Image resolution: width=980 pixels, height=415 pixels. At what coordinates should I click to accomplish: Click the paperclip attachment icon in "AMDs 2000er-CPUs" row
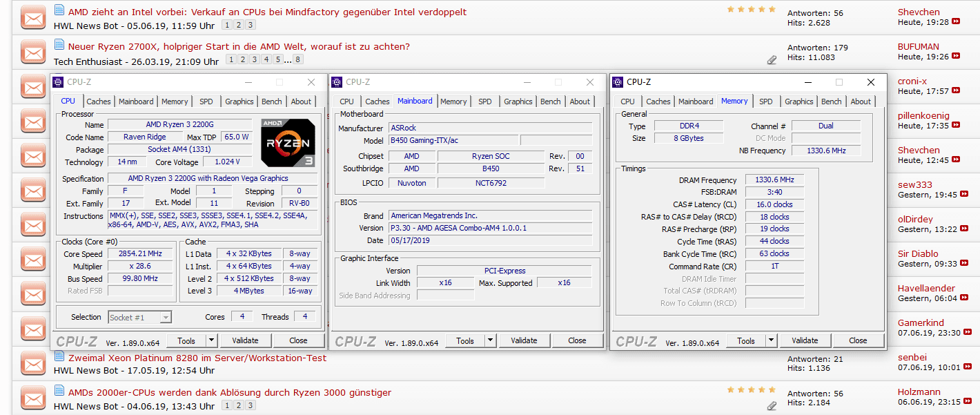[x=772, y=406]
